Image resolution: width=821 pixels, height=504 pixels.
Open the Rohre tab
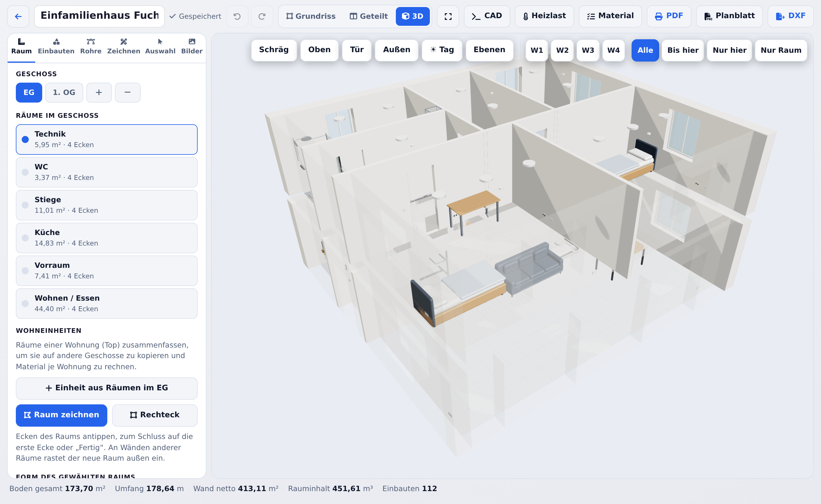91,46
